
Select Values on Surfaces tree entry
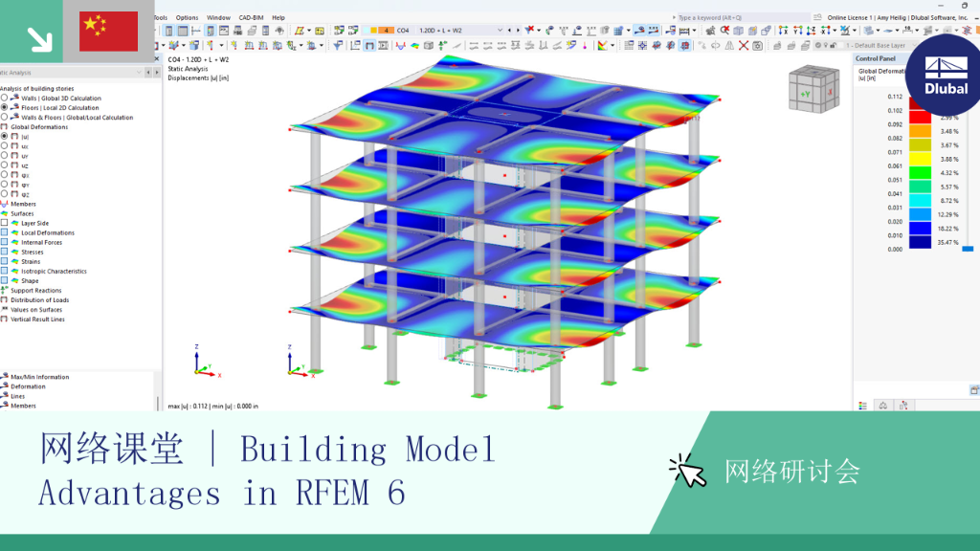click(35, 310)
